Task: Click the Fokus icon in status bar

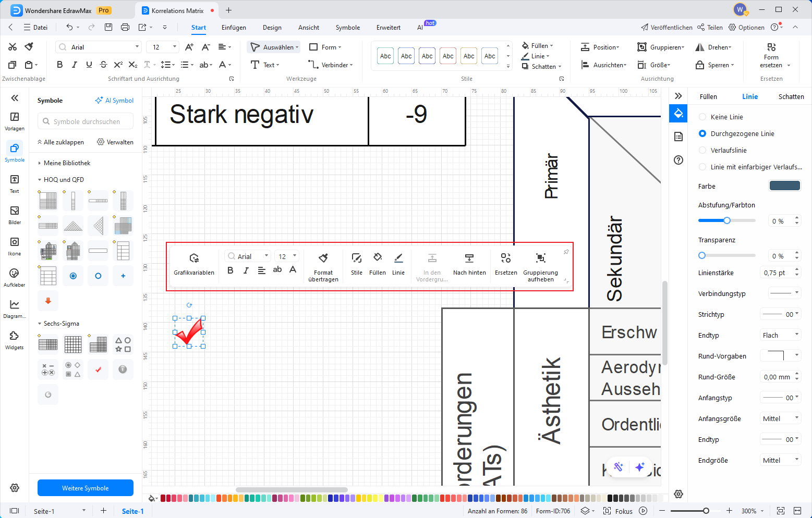Action: point(619,511)
